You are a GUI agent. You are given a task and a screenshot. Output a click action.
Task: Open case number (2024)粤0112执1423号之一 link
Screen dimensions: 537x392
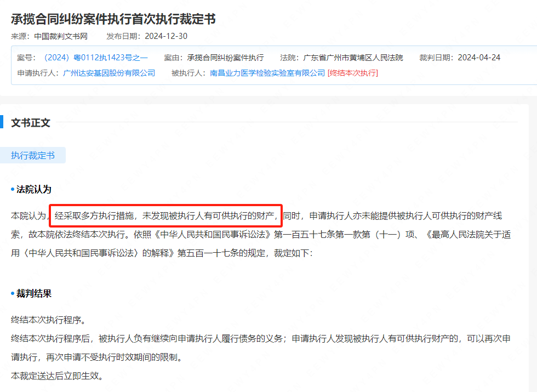pos(95,58)
